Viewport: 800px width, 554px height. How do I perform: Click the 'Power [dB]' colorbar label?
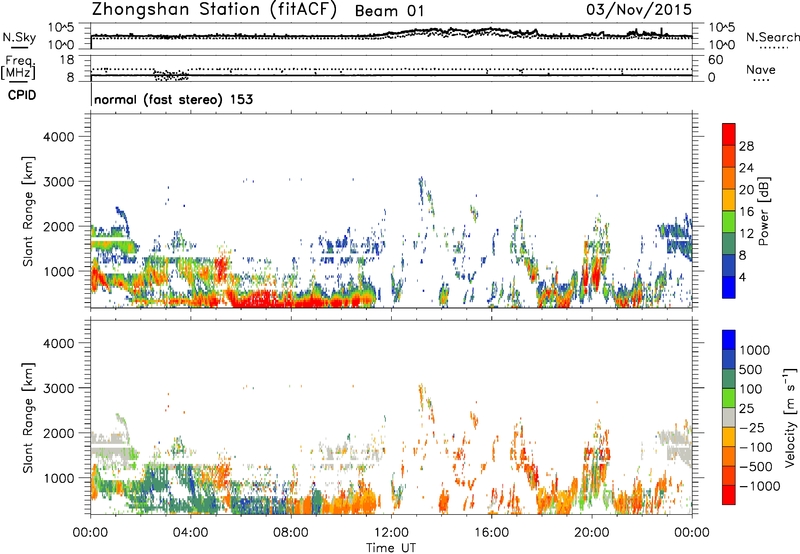click(763, 211)
